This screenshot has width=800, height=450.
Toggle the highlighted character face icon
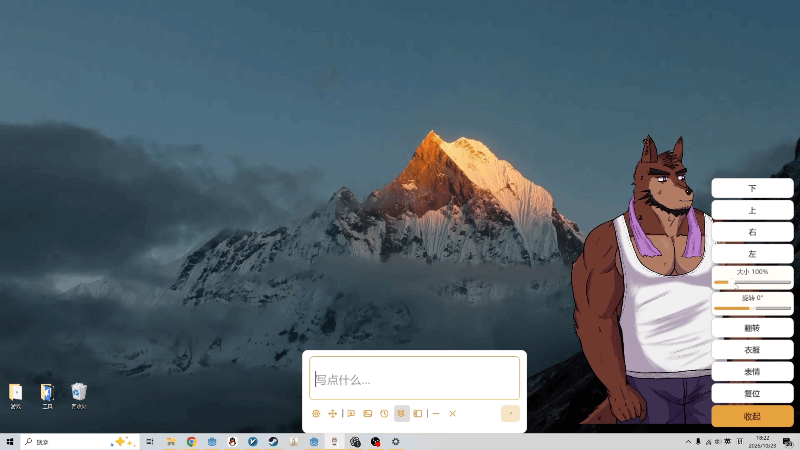coord(402,414)
